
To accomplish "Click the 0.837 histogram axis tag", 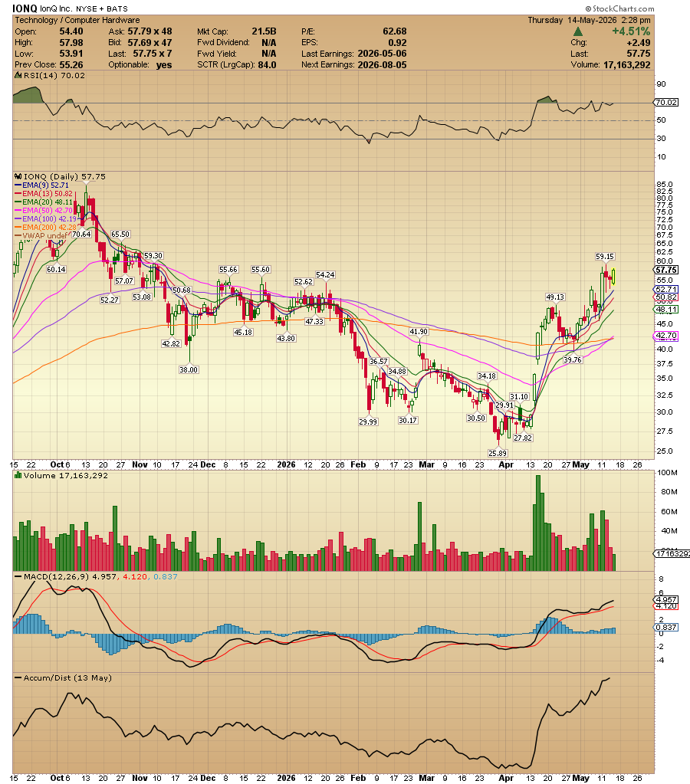I will 666,627.
